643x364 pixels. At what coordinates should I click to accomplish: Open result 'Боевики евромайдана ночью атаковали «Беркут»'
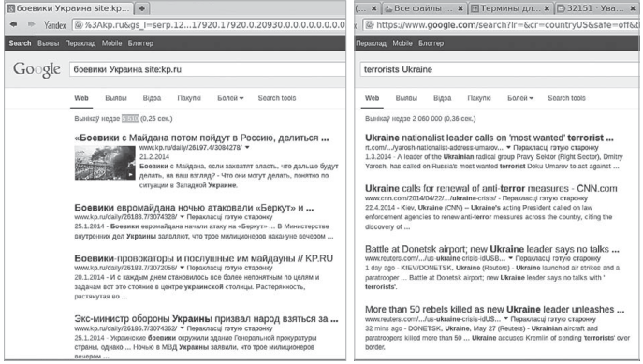[194, 208]
